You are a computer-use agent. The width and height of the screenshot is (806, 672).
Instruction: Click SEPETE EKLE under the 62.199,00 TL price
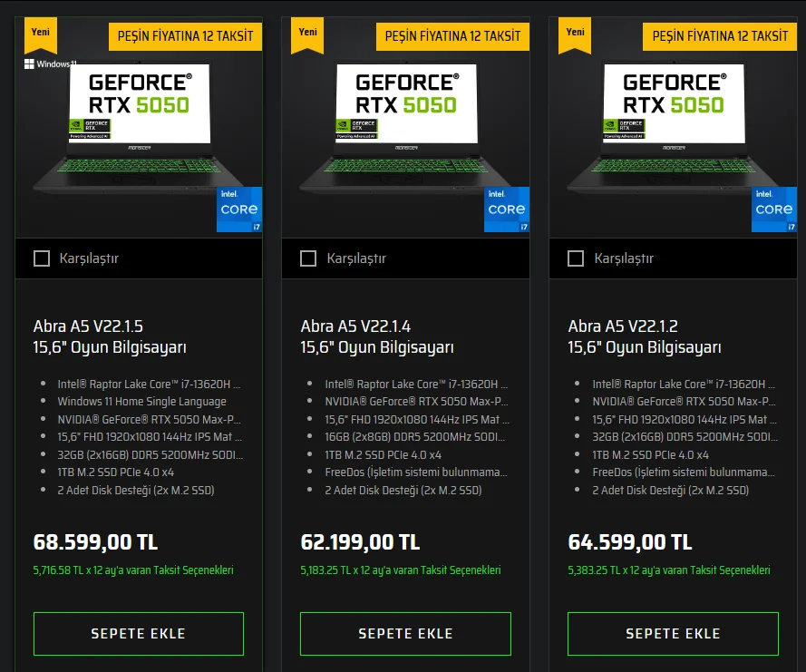(405, 633)
